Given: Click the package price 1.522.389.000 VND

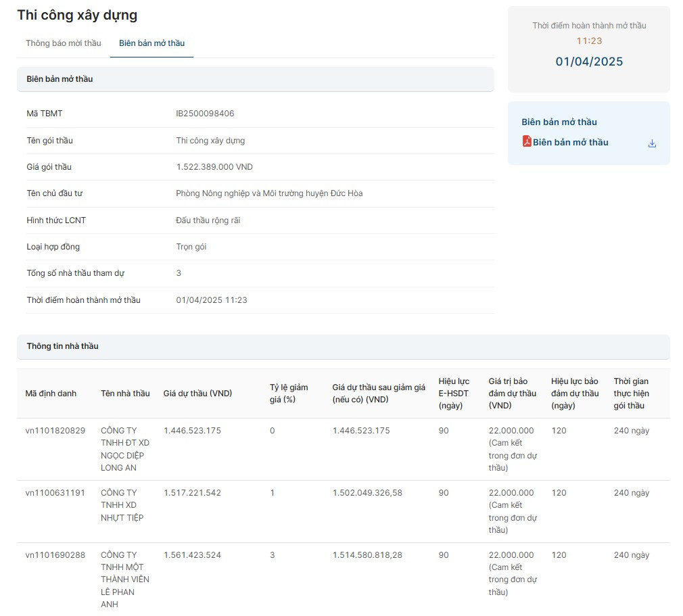Looking at the screenshot, I should [214, 167].
